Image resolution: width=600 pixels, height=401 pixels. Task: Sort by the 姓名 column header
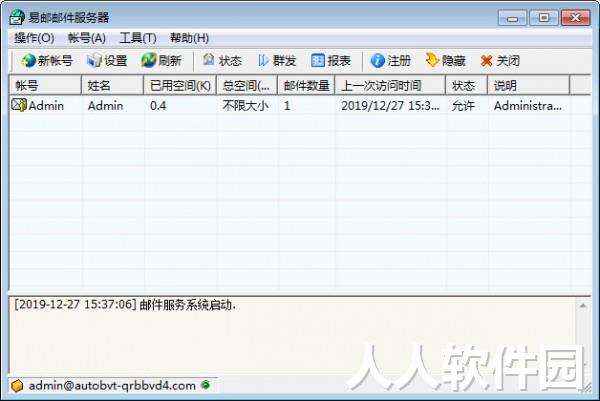(112, 85)
